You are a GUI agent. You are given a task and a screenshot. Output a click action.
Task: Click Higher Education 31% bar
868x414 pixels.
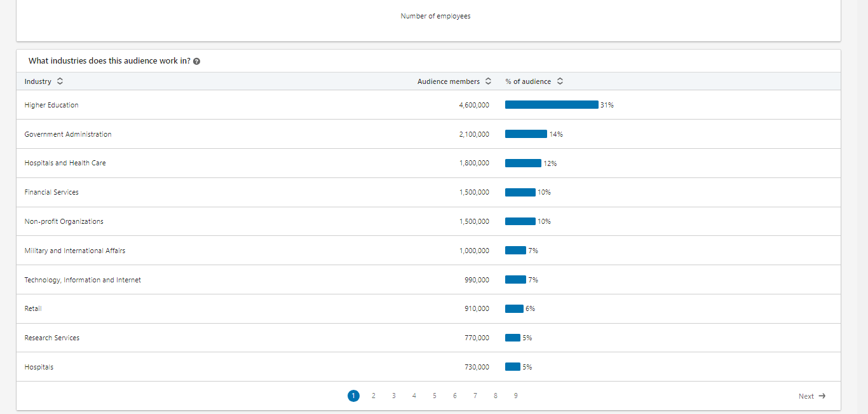click(x=552, y=105)
